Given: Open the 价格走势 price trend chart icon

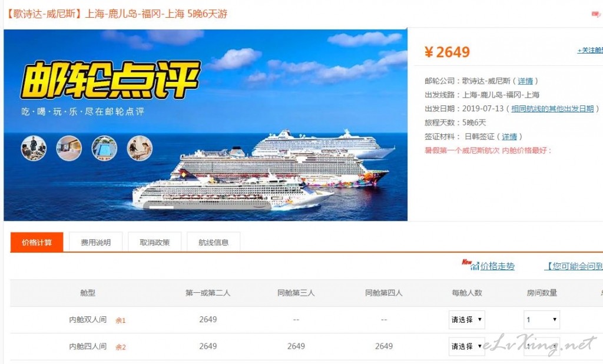Looking at the screenshot, I should [x=475, y=266].
